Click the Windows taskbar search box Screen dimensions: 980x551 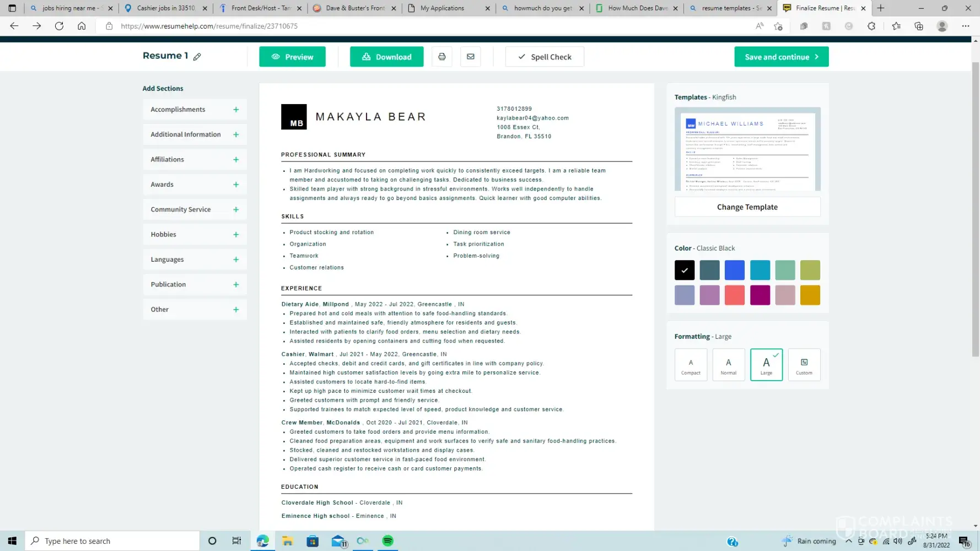tap(112, 541)
